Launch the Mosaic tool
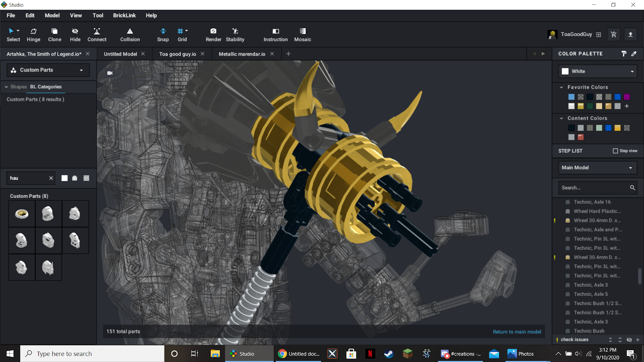The height and width of the screenshot is (362, 644). point(303,35)
